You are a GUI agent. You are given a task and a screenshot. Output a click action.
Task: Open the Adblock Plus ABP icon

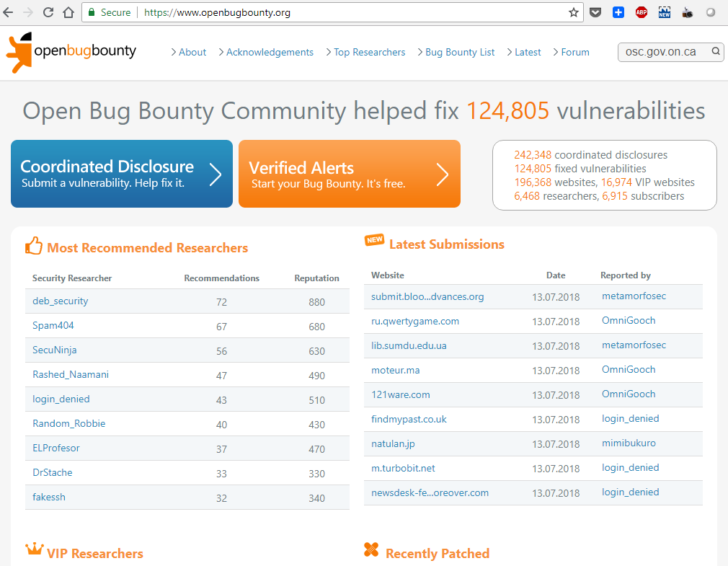pos(642,12)
